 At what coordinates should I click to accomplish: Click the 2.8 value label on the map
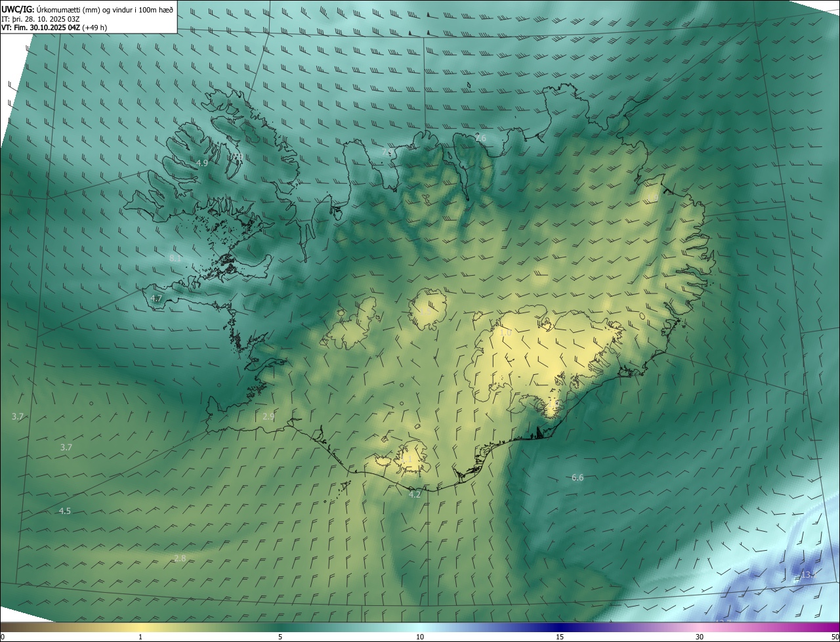tap(180, 558)
